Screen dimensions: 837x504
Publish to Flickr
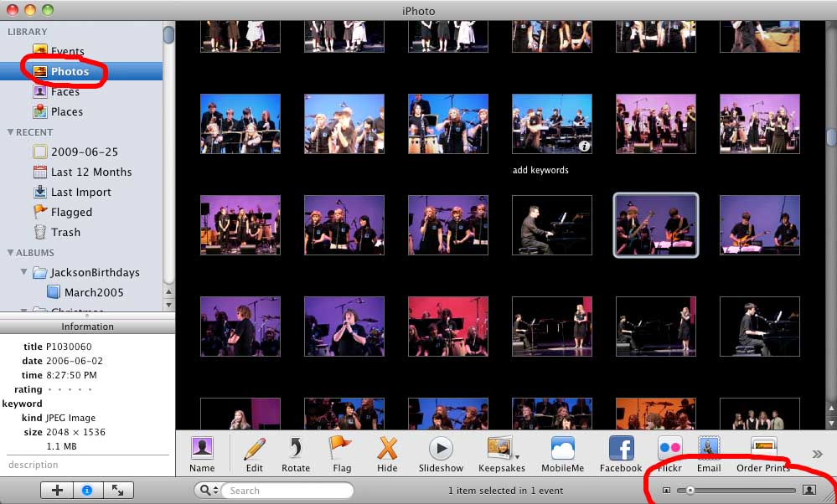click(669, 452)
